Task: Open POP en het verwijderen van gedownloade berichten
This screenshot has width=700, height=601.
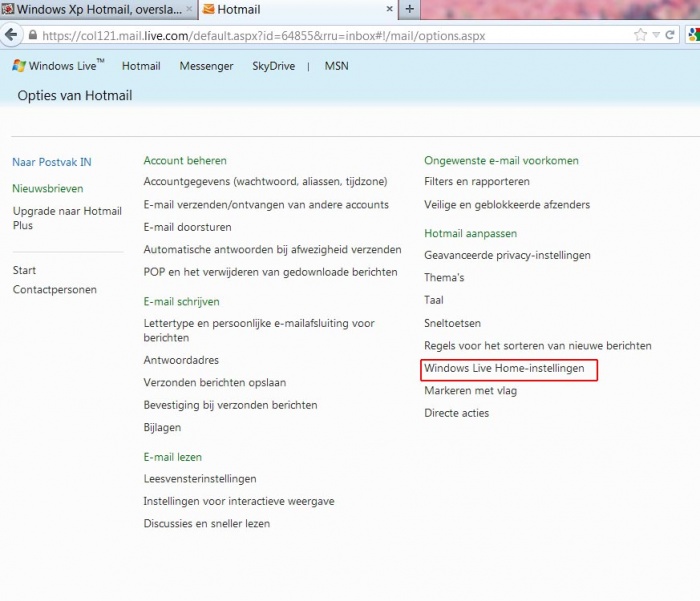Action: pyautogui.click(x=270, y=272)
